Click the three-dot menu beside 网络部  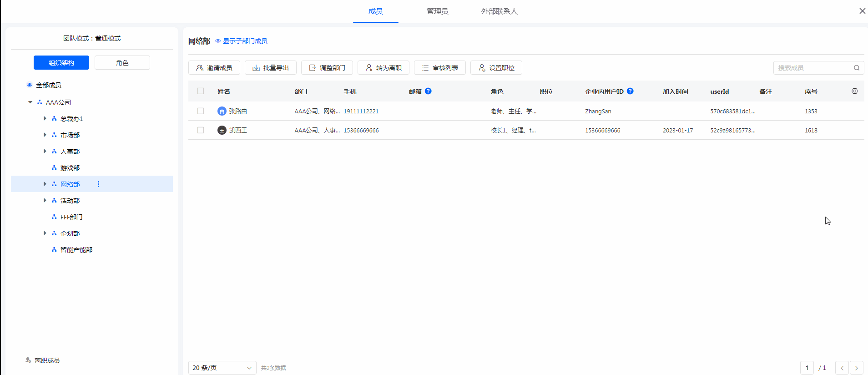pyautogui.click(x=98, y=184)
